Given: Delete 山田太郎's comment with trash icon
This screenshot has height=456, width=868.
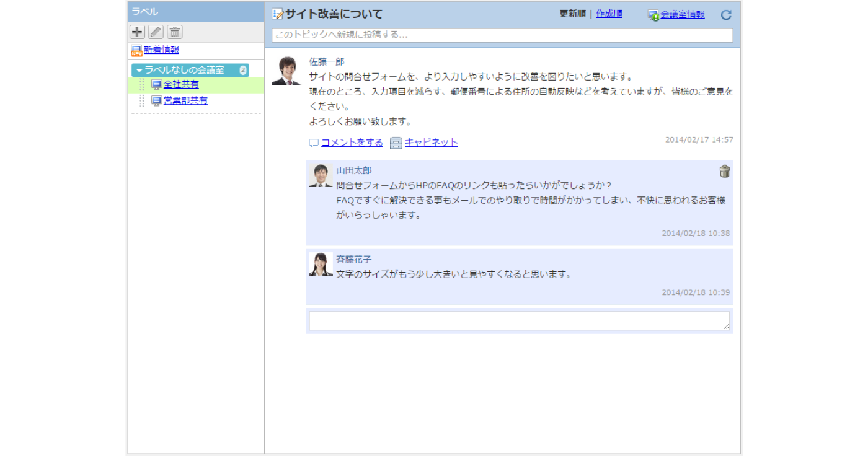Looking at the screenshot, I should pos(725,172).
